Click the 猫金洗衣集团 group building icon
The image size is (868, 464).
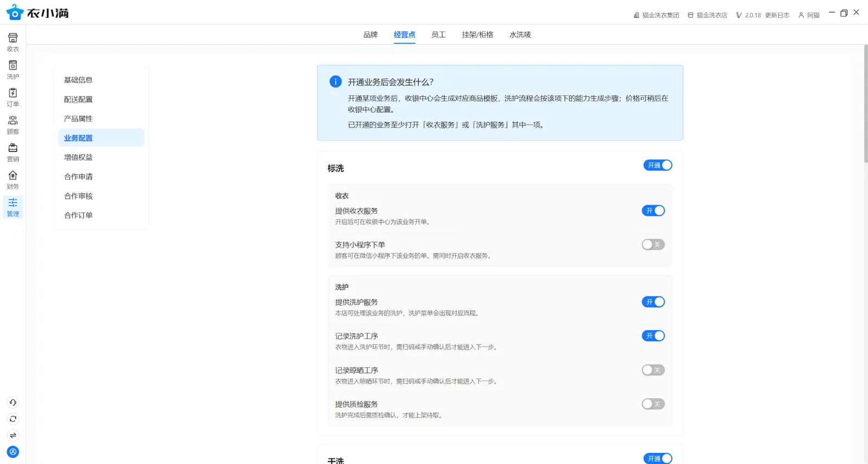(636, 15)
